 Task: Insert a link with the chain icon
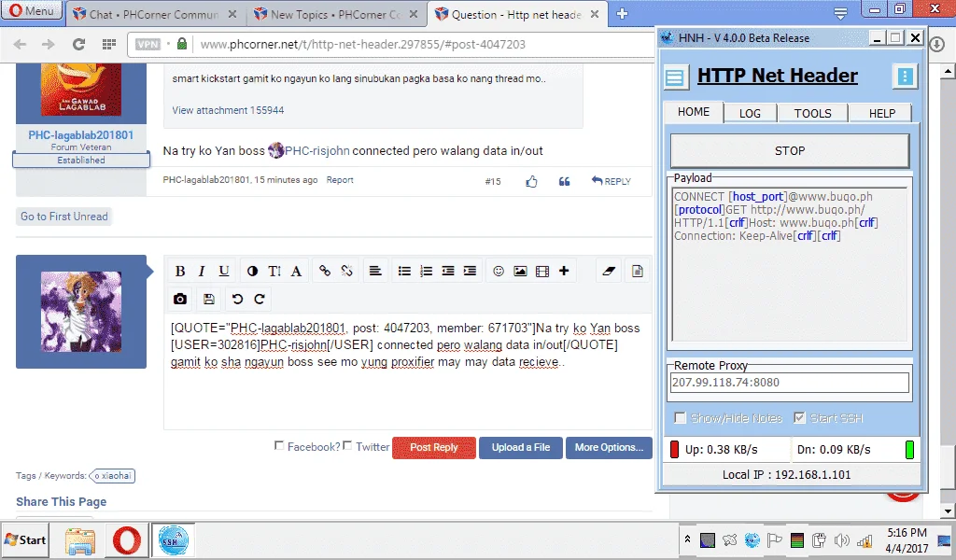tap(325, 272)
